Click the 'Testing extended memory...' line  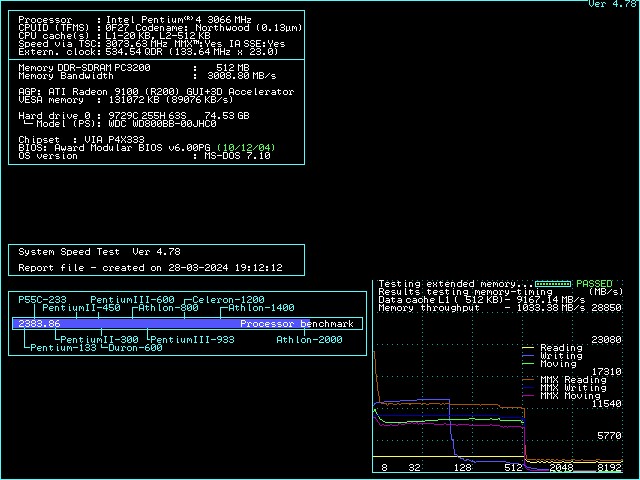coord(456,284)
